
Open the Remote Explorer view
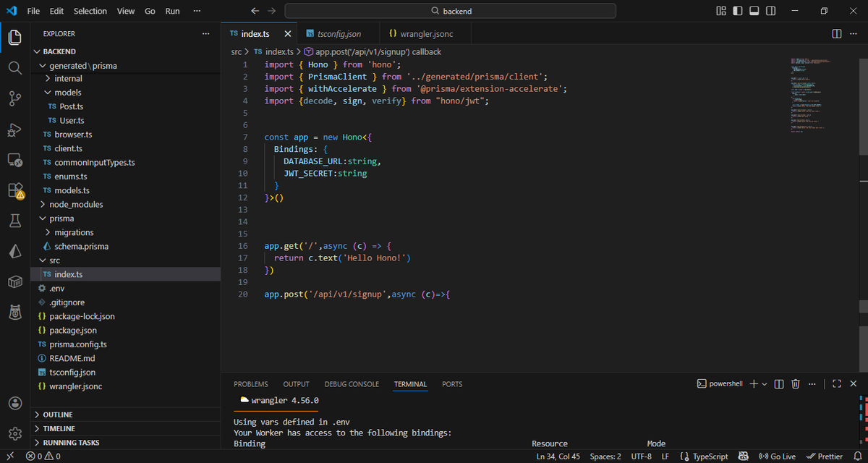point(14,160)
